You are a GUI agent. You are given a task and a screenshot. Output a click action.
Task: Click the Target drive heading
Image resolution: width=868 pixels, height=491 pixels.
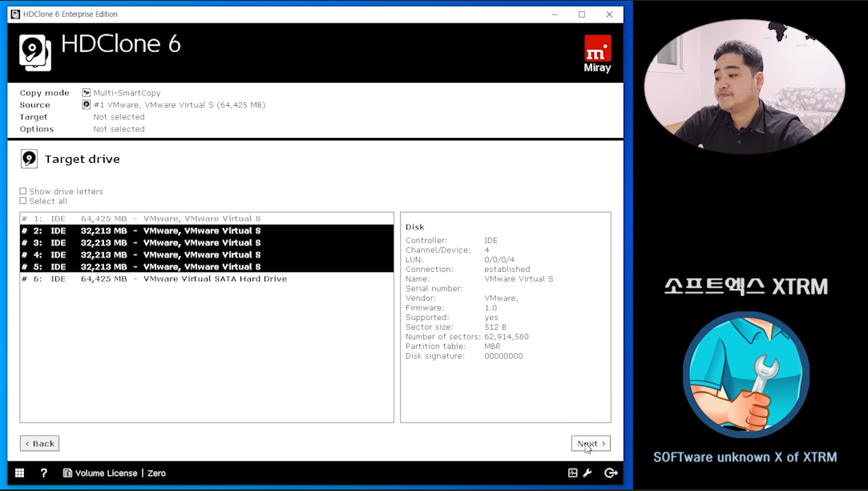[82, 159]
